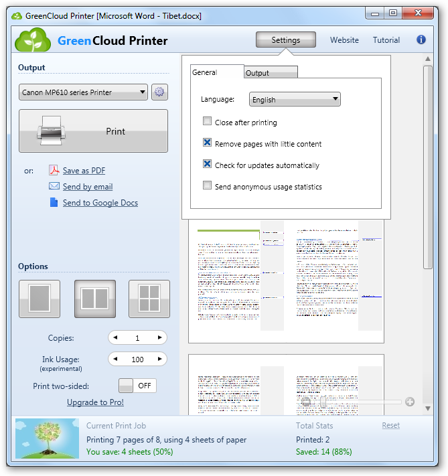Screen dimensions: 448x476
Task: Click the GreenCloud Printer logo
Action: pos(33,39)
